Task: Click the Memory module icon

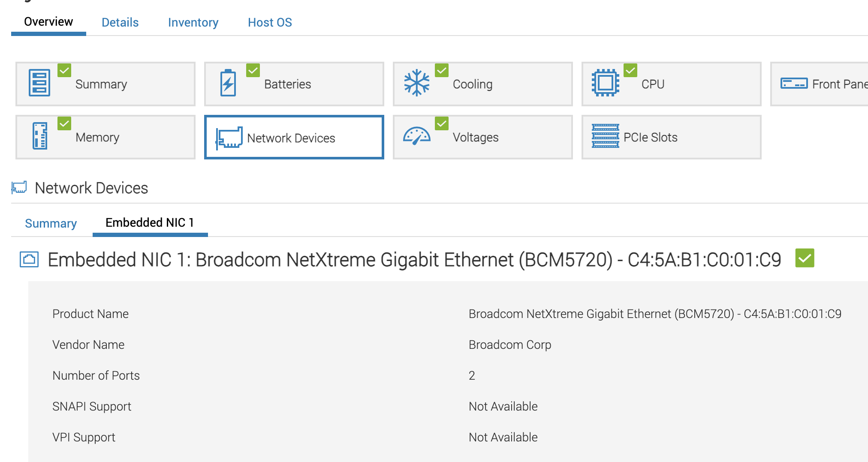Action: point(40,136)
